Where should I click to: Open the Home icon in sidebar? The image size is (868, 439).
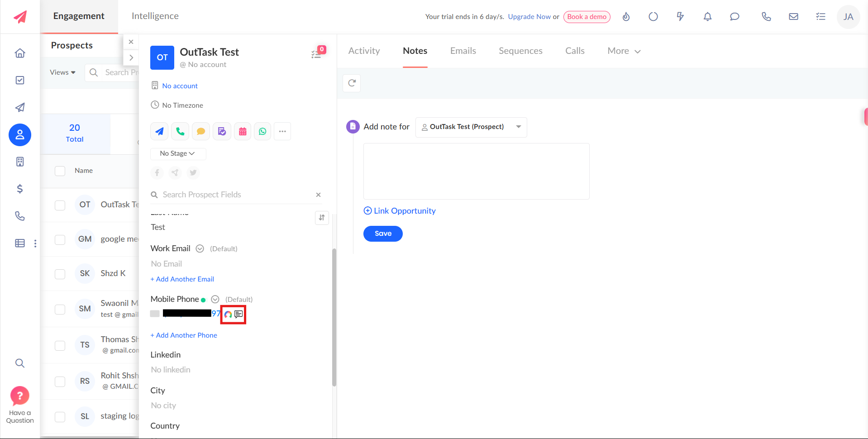pyautogui.click(x=20, y=53)
